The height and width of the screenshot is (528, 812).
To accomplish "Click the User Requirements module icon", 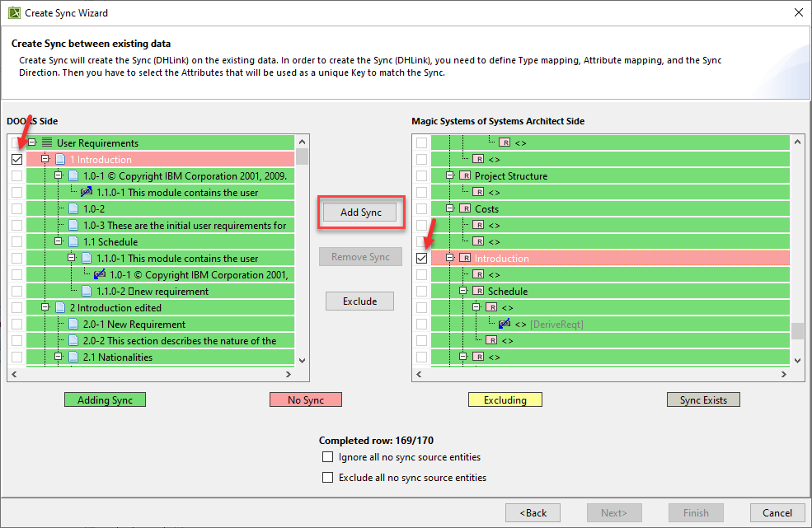I will tap(47, 143).
